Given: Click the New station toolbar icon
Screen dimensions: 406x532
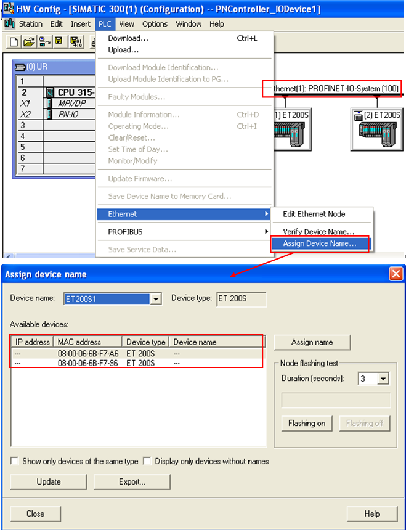Looking at the screenshot, I should 14,42.
